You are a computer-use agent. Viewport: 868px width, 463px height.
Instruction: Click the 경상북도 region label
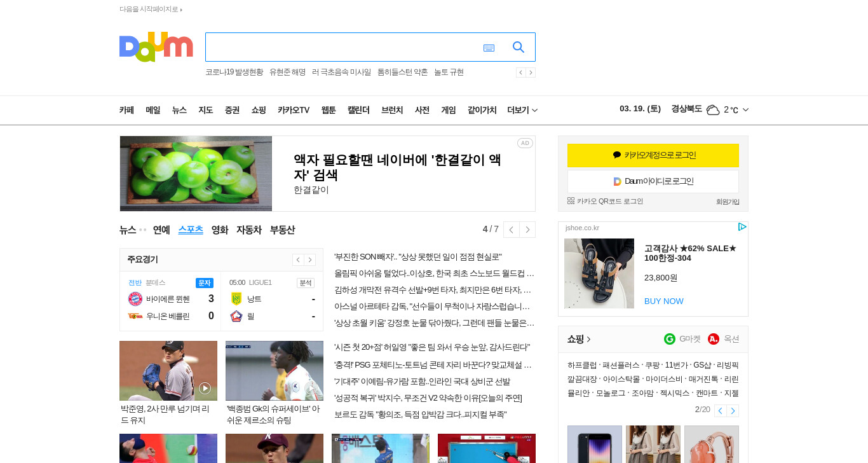[686, 109]
